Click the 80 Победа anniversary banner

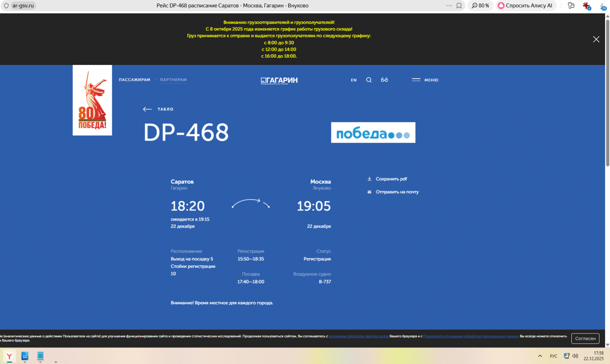click(x=92, y=100)
